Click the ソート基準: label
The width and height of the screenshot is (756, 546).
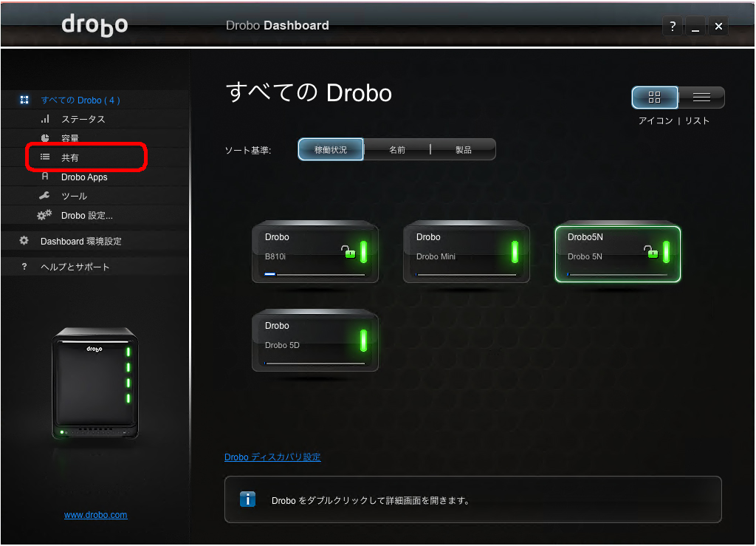pyautogui.click(x=248, y=151)
